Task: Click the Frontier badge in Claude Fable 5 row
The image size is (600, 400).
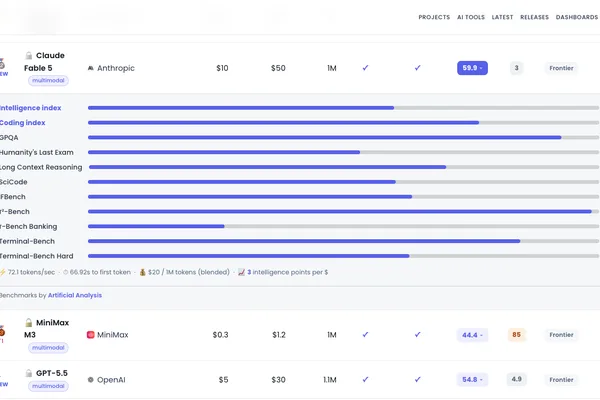Action: [x=561, y=68]
